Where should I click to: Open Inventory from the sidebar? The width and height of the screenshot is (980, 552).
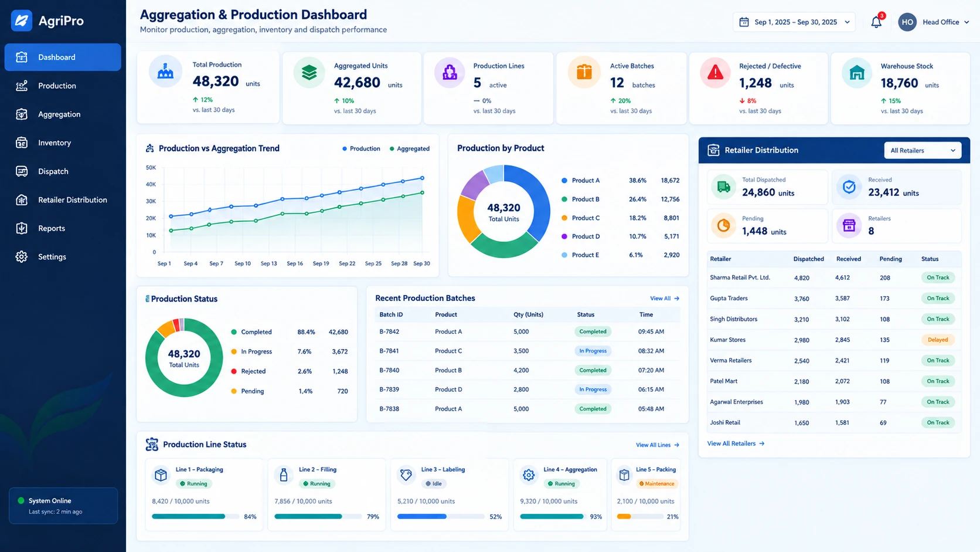[63, 143]
